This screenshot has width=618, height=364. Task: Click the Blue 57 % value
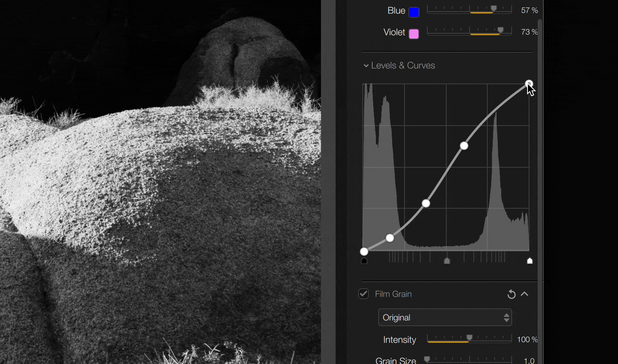[529, 10]
